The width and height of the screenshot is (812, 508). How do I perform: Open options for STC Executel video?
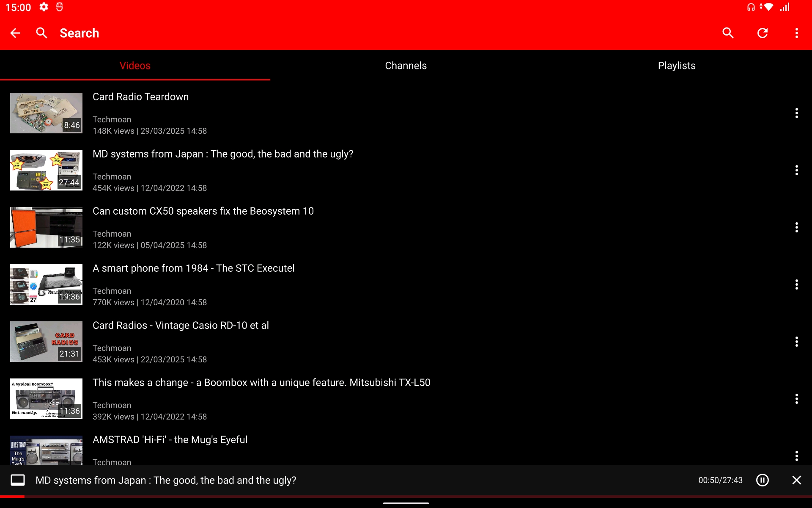coord(797,284)
